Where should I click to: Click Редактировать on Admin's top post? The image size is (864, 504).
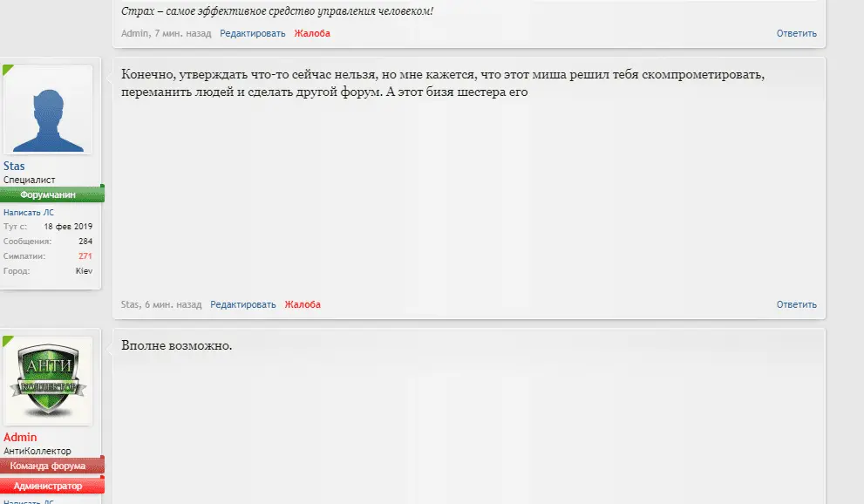point(252,34)
